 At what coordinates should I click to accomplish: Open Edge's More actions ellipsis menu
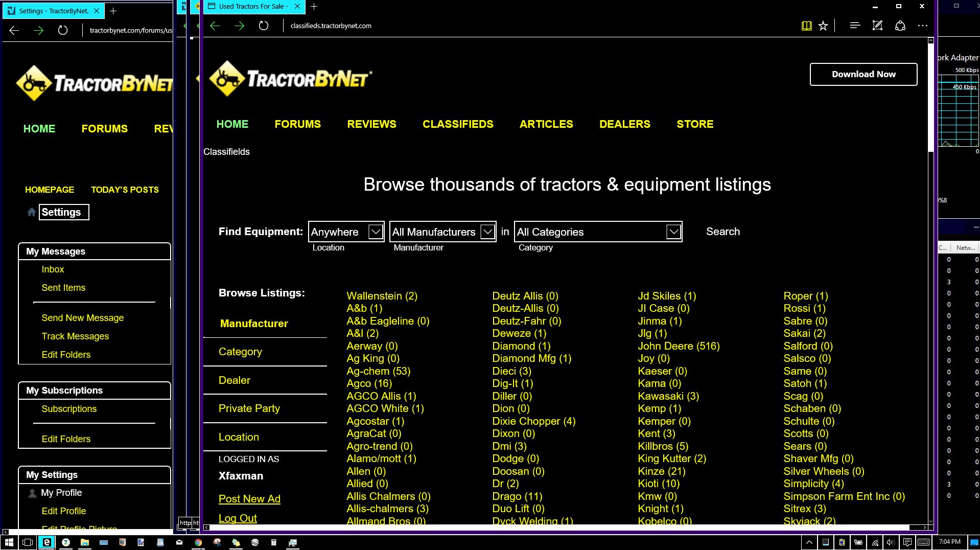922,26
